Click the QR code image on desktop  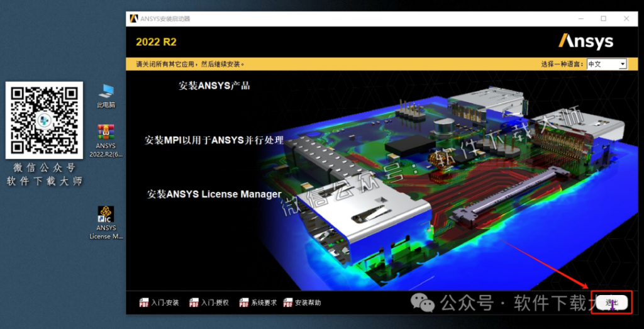click(x=44, y=120)
